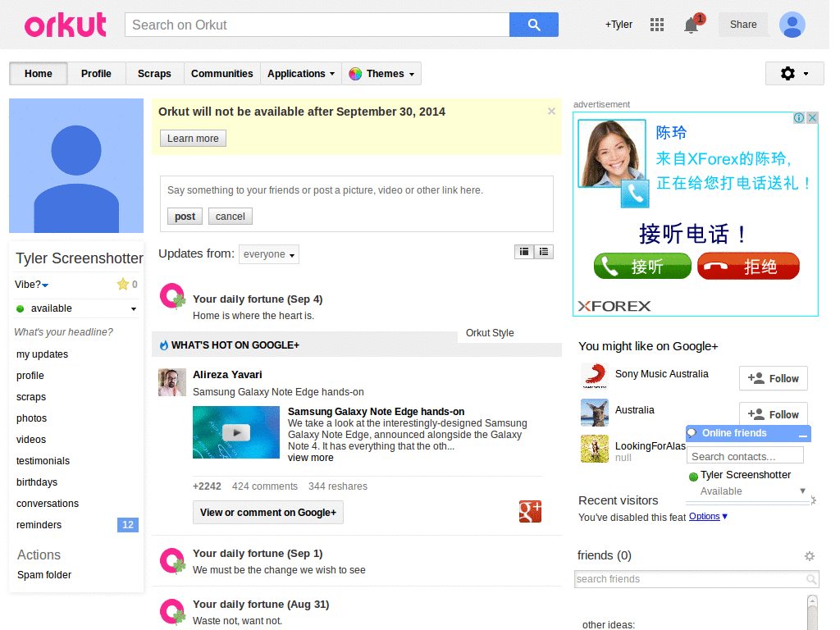Image resolution: width=840 pixels, height=630 pixels.
Task: Click the Google+ red icon
Action: (x=530, y=511)
